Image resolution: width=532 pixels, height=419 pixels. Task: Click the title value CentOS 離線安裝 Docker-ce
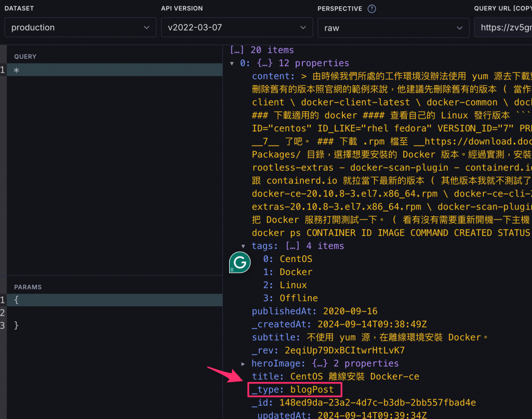pyautogui.click(x=354, y=376)
